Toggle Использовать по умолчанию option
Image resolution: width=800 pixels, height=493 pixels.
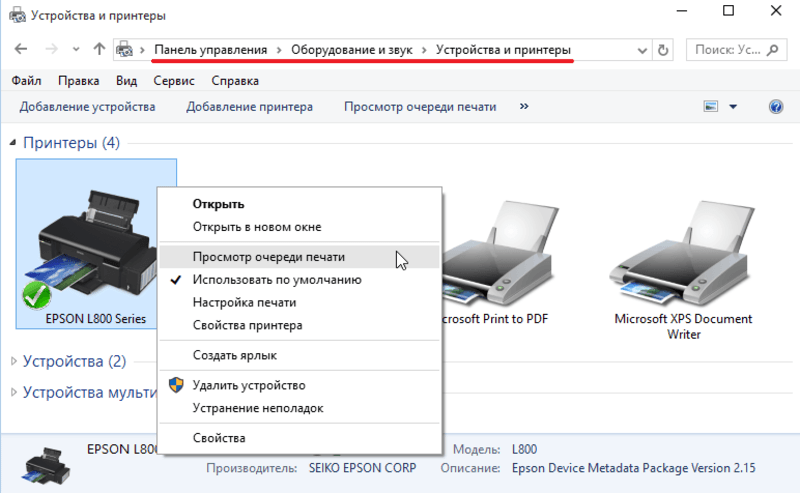tap(299, 280)
